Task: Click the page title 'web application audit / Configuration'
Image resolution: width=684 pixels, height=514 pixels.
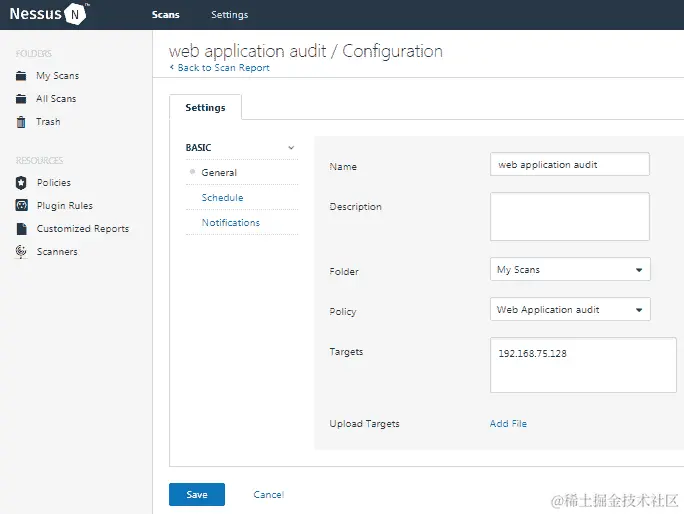Action: click(305, 51)
